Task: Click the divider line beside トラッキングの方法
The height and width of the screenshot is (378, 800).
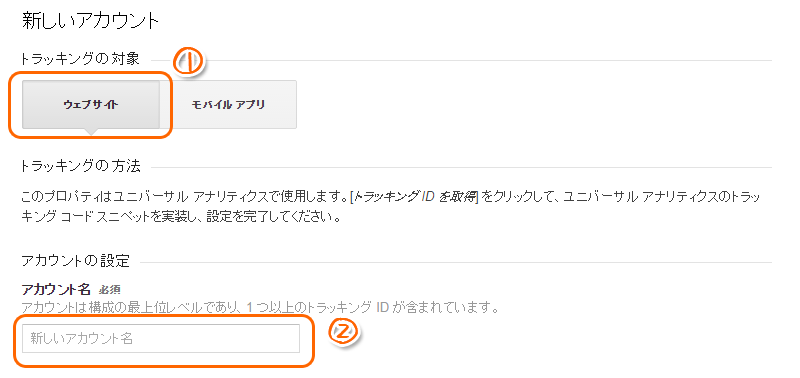Action: 461,167
